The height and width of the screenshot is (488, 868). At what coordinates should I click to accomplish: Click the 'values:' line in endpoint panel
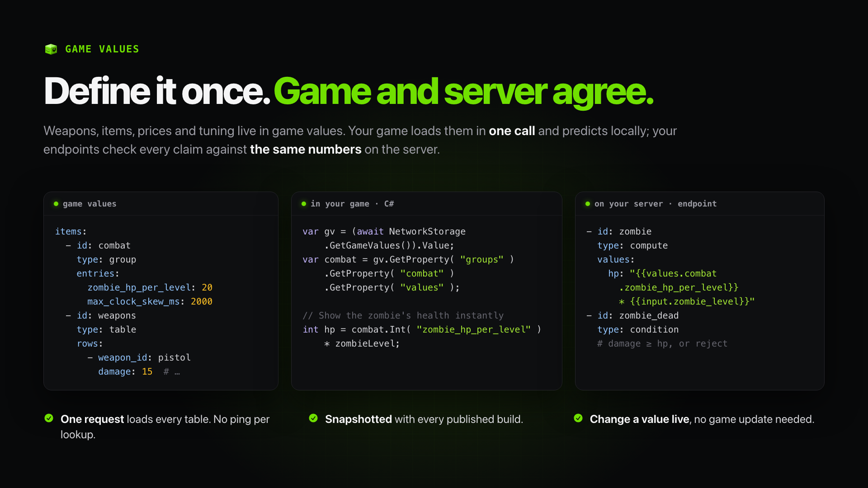coord(616,259)
